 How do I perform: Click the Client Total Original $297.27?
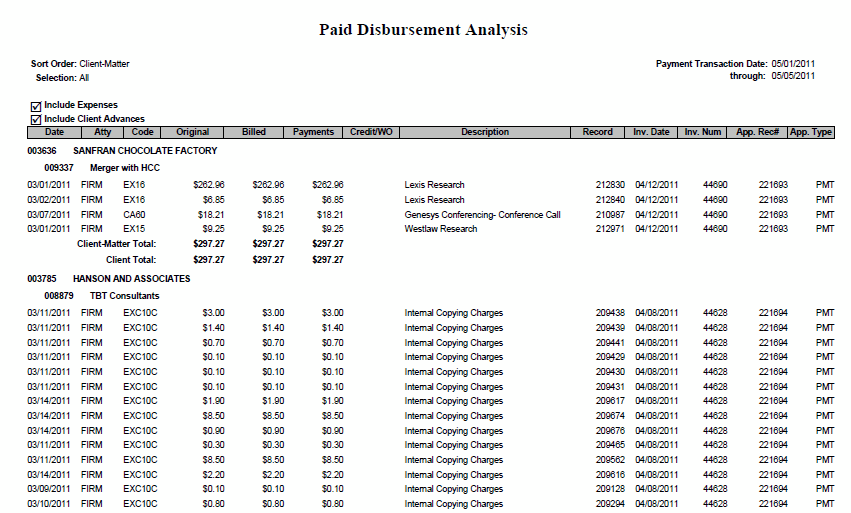pyautogui.click(x=208, y=260)
